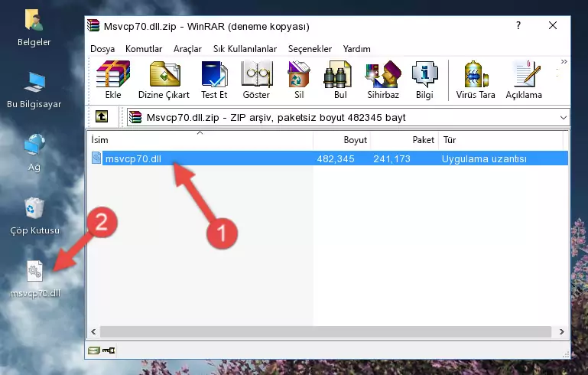Select the Ağ network desktop icon
This screenshot has width=588, height=375.
(34, 152)
